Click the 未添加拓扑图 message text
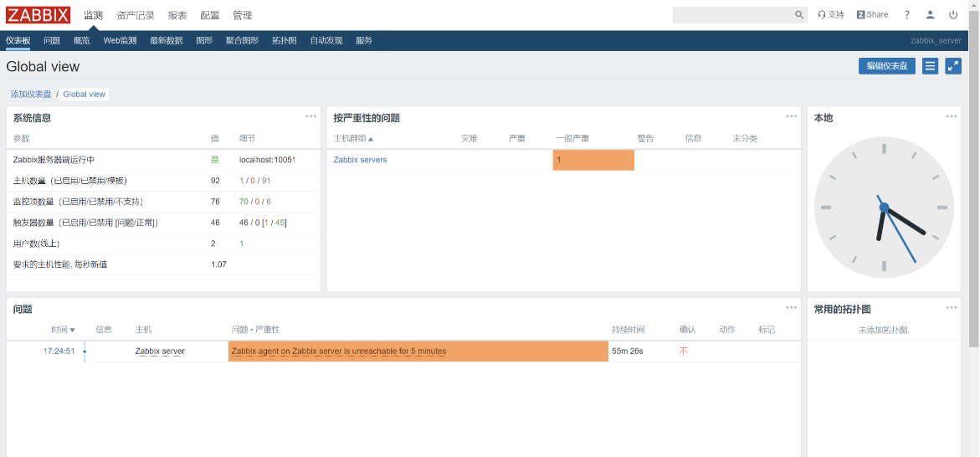The image size is (980, 457). (x=884, y=330)
